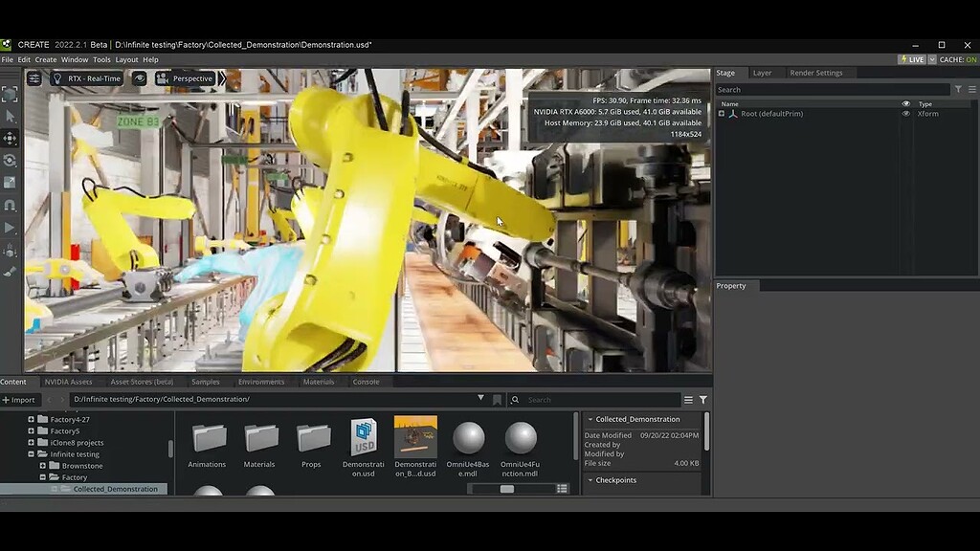Select the Scale tool in left toolbar
The width and height of the screenshot is (980, 551).
10,182
